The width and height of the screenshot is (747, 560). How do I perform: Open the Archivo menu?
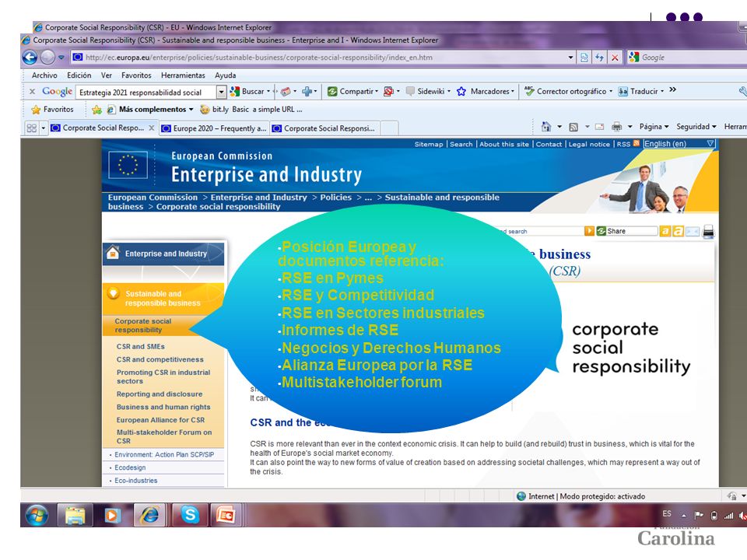point(44,75)
